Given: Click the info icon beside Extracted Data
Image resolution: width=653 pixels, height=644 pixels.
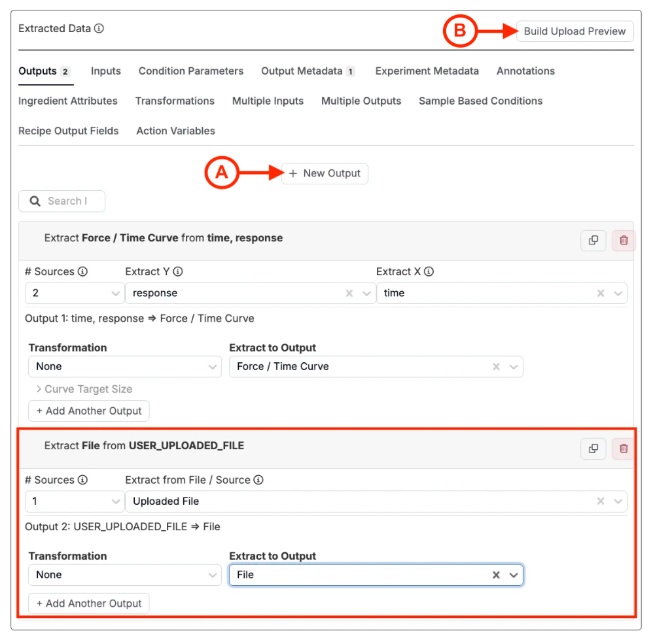Looking at the screenshot, I should pyautogui.click(x=99, y=29).
